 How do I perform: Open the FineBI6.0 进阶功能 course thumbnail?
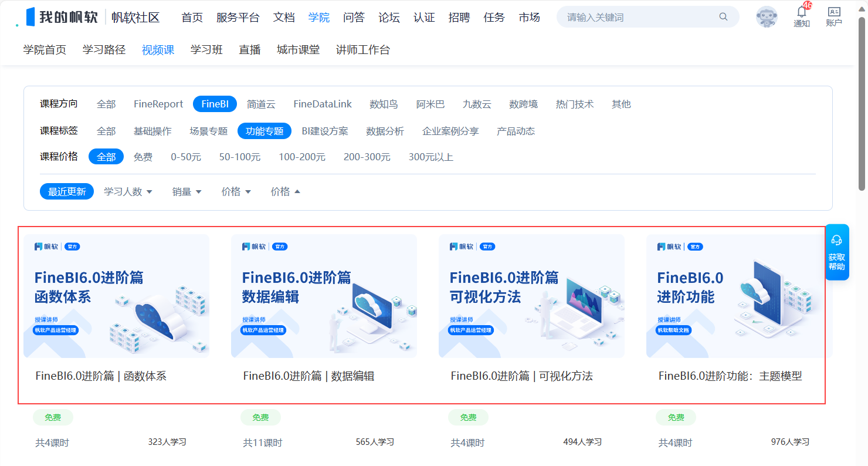pos(739,296)
